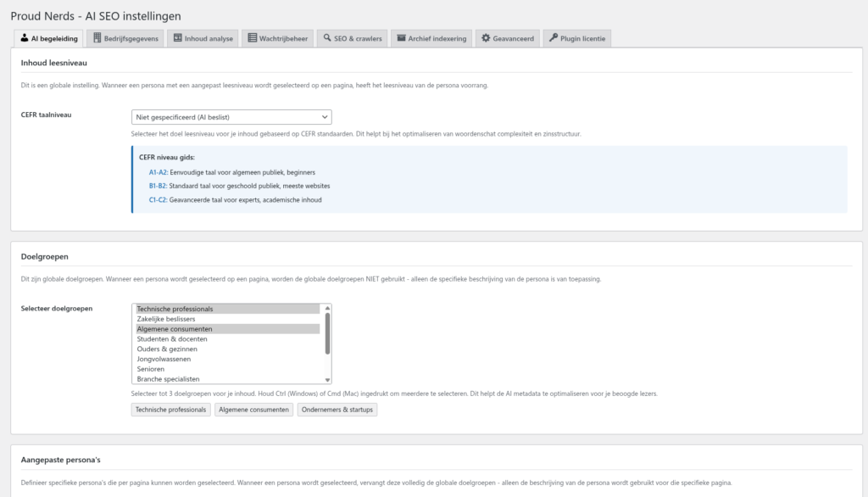Click the key icon on Plugin licentie tab

[553, 38]
